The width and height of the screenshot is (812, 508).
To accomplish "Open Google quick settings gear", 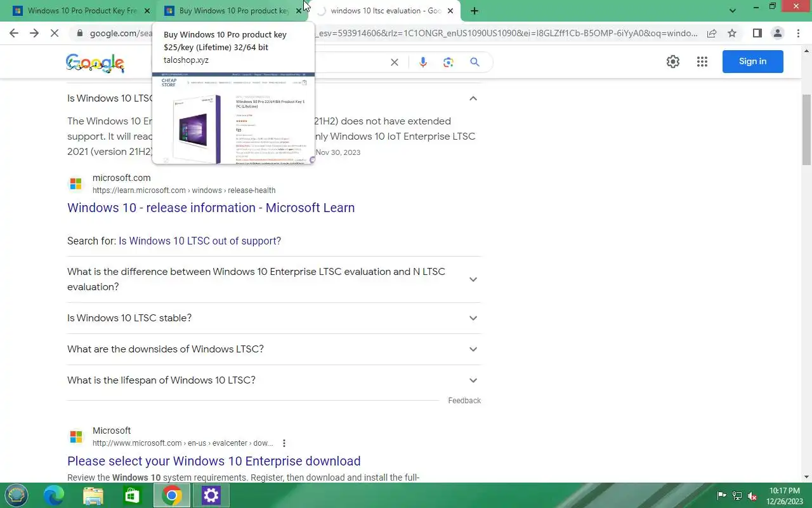I will (x=673, y=62).
